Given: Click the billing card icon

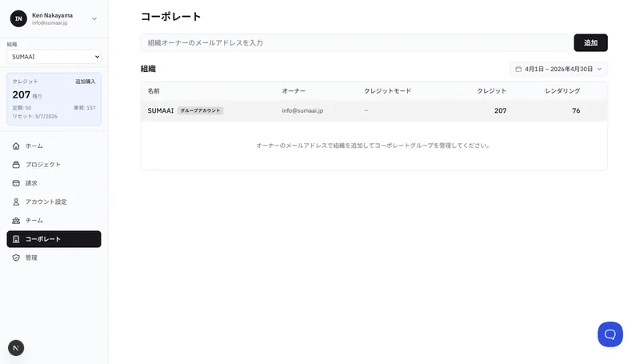Looking at the screenshot, I should (x=16, y=183).
